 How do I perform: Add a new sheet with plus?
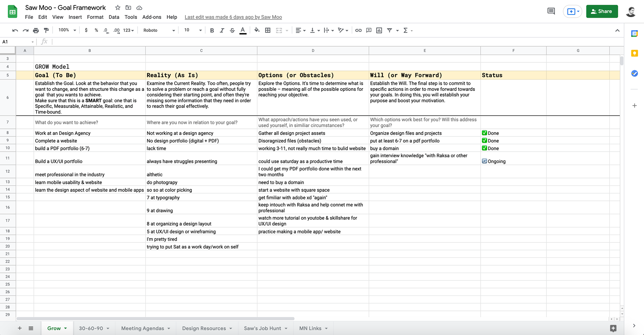click(20, 328)
